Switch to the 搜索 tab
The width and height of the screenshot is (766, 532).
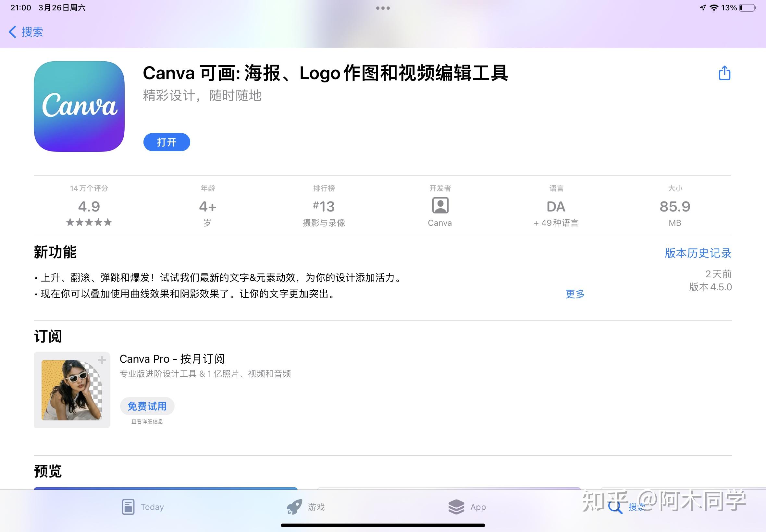click(626, 507)
